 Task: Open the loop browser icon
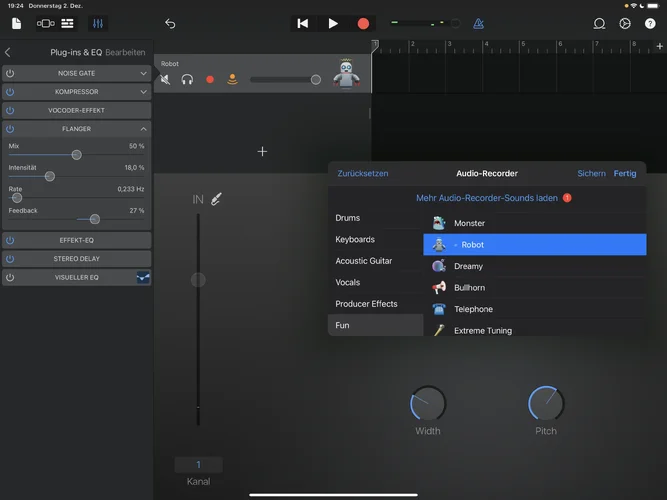pyautogui.click(x=600, y=23)
